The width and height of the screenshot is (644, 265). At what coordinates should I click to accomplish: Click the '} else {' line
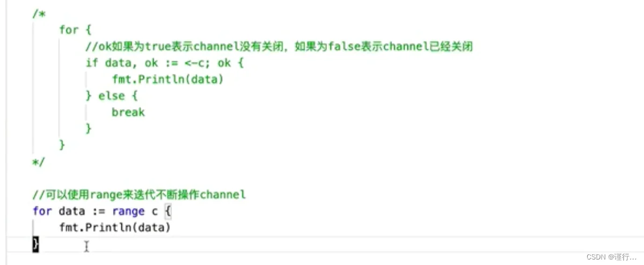tap(112, 96)
